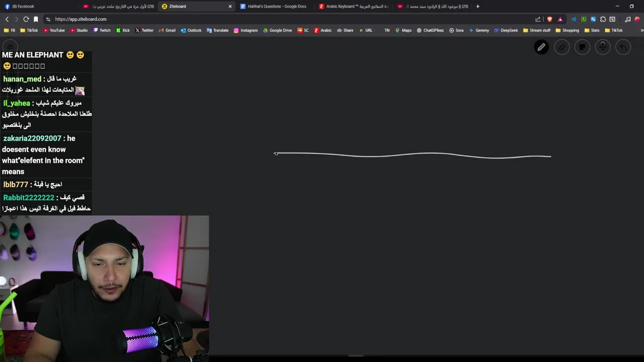Open the Maps bookmark
Image resolution: width=644 pixels, height=362 pixels.
(x=404, y=30)
